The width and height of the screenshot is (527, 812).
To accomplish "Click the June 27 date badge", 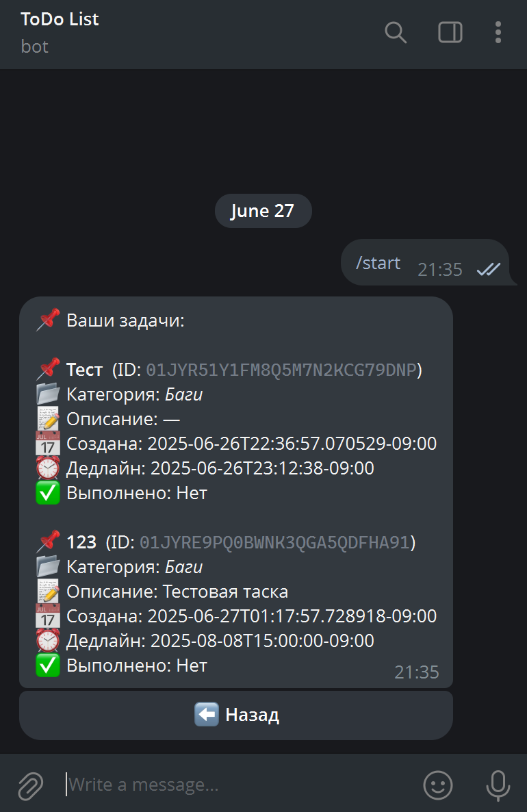I will [x=263, y=211].
